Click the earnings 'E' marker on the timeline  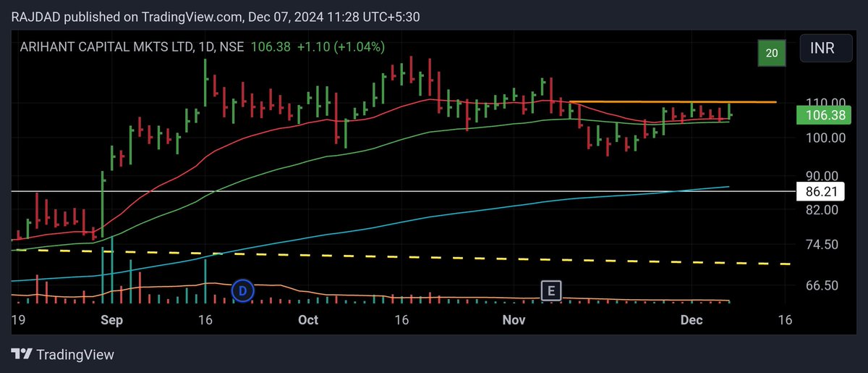[x=552, y=291]
